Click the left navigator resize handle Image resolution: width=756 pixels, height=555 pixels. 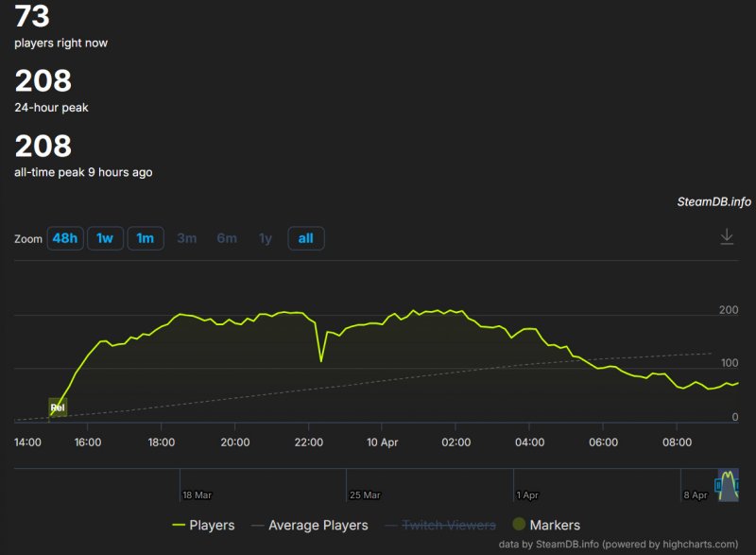coord(717,485)
